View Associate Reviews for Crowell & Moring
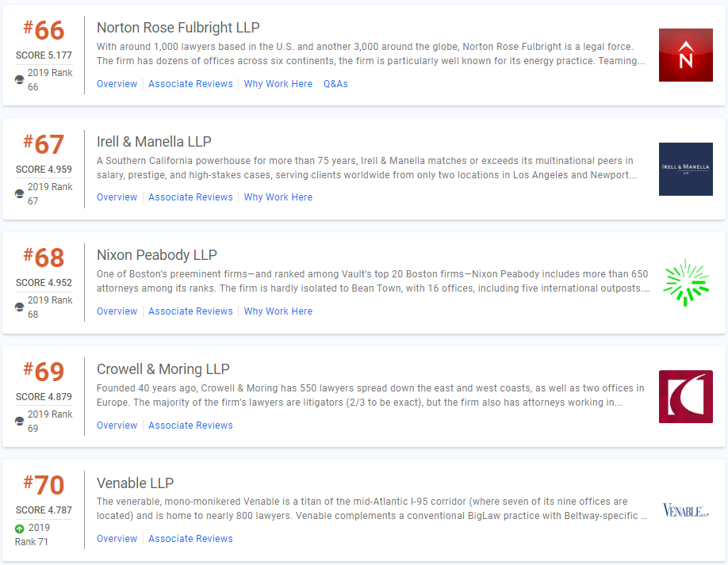The width and height of the screenshot is (728, 565). 190,426
